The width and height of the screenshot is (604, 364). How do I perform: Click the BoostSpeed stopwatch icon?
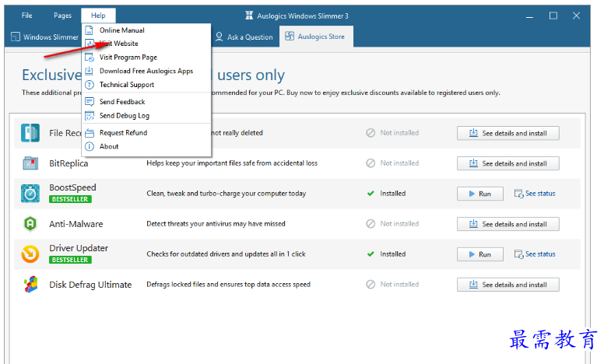click(x=30, y=193)
